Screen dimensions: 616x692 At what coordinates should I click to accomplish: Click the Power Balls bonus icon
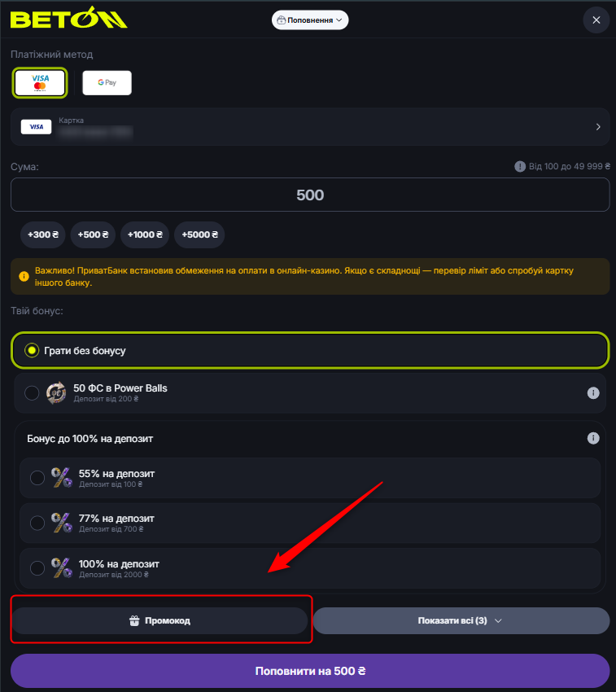[56, 392]
